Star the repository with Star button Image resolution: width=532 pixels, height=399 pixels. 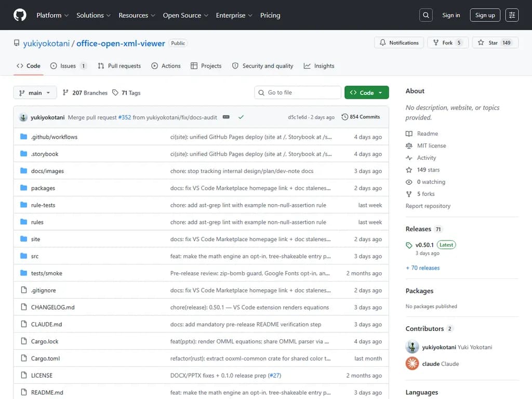(x=495, y=43)
